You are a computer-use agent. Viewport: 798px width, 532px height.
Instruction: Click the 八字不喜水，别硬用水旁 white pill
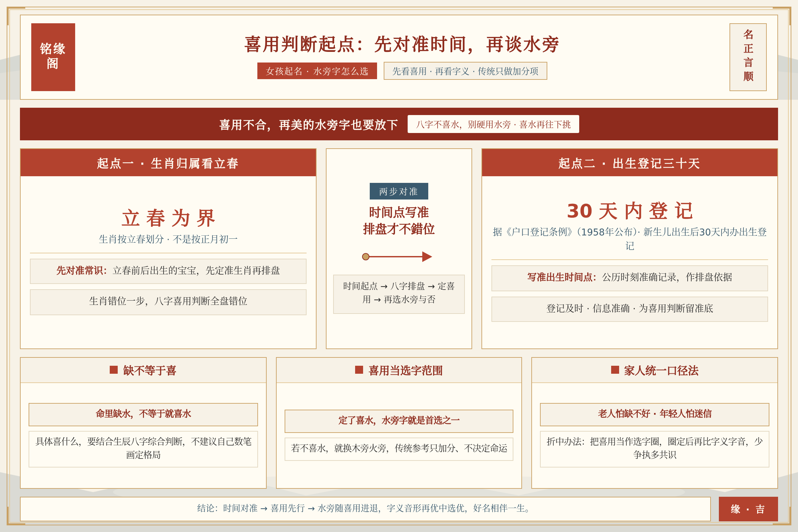click(493, 124)
